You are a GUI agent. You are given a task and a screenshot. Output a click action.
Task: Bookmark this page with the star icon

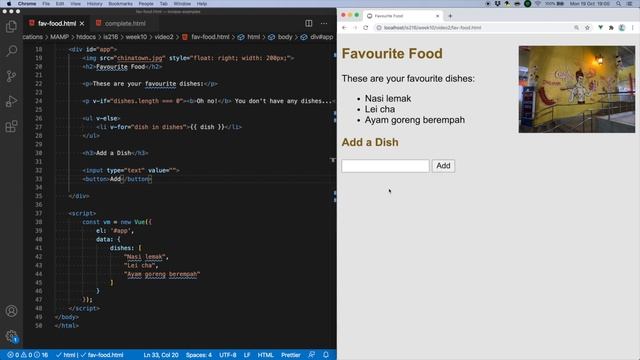587,28
